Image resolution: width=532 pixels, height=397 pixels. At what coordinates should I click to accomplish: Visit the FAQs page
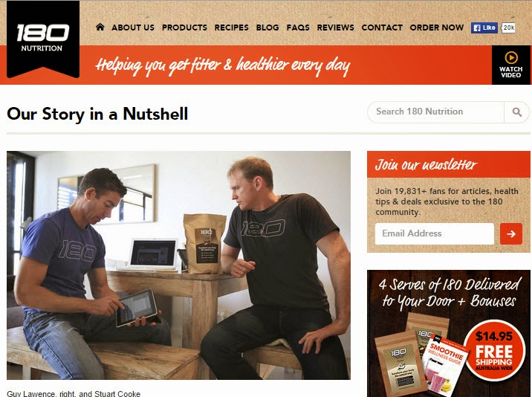[298, 28]
